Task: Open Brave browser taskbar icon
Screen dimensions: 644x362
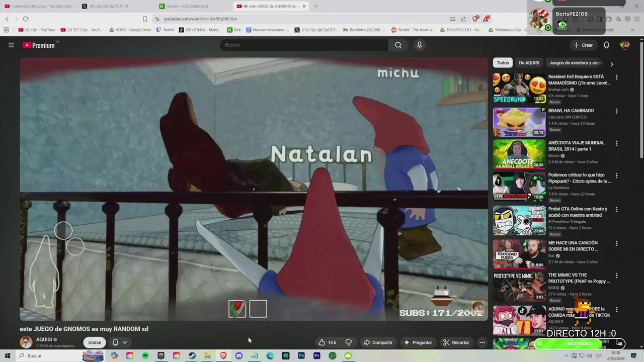Action: click(x=223, y=355)
